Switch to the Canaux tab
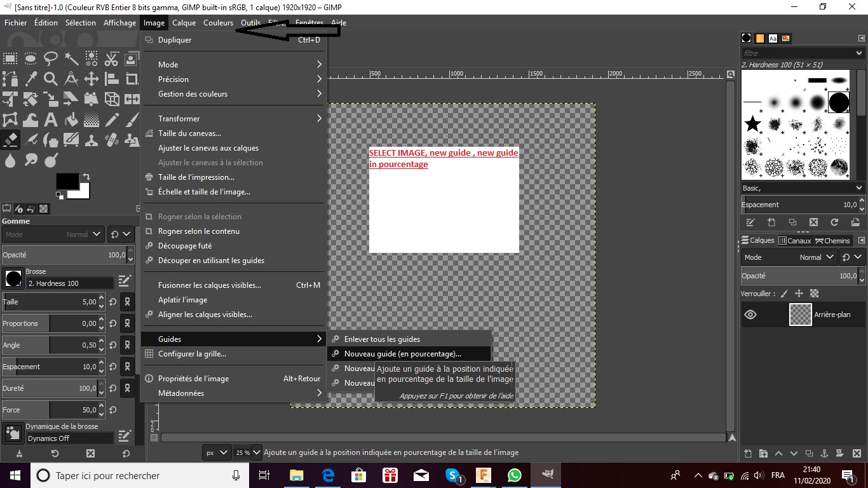The width and height of the screenshot is (868, 488). coord(795,241)
